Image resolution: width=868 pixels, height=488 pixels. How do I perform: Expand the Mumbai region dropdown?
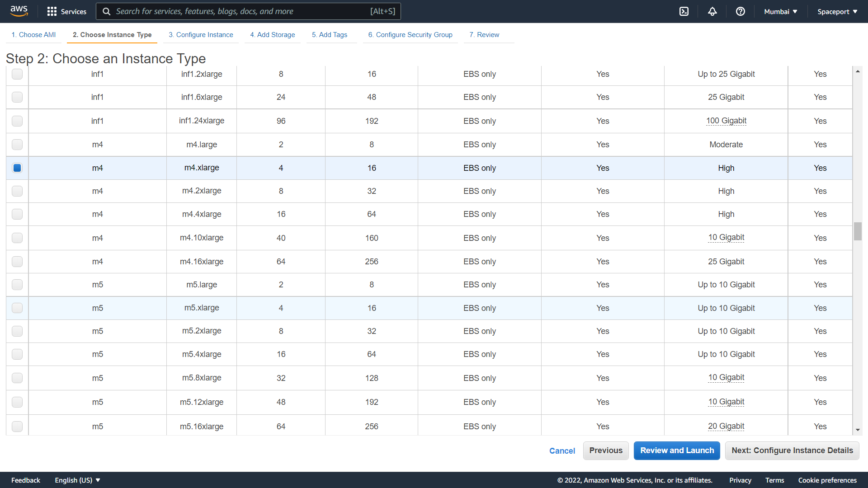coord(781,11)
